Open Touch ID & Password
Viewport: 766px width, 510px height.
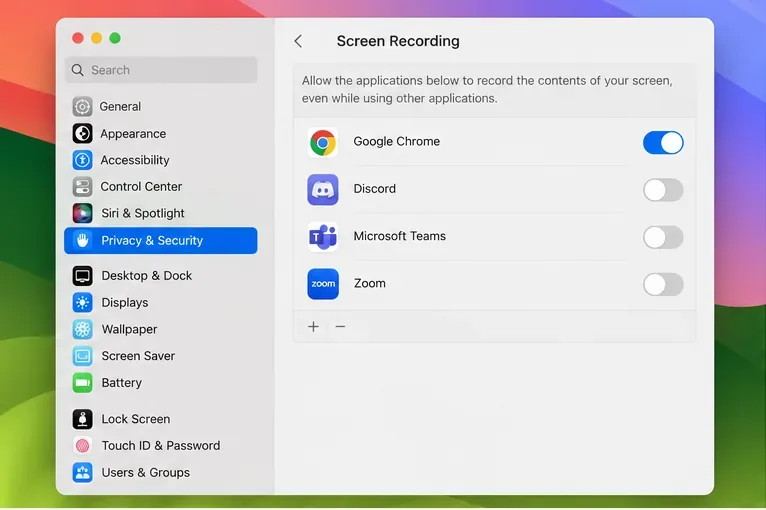161,446
